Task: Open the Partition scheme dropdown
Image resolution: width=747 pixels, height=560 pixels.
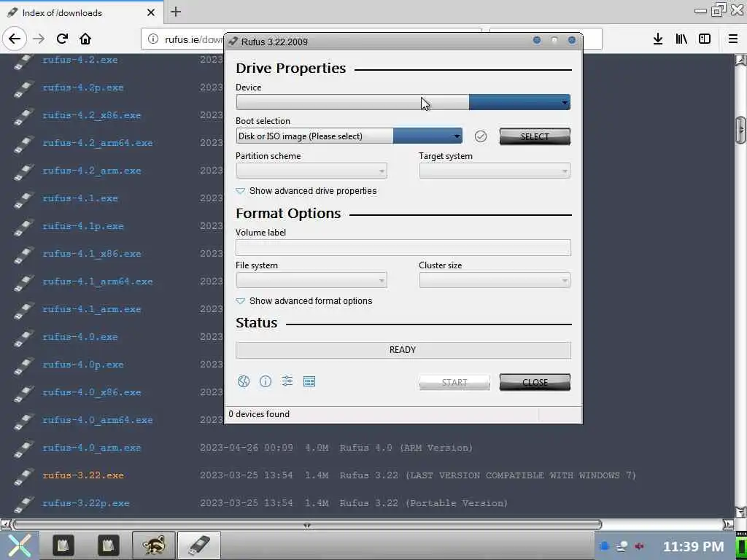Action: tap(311, 171)
